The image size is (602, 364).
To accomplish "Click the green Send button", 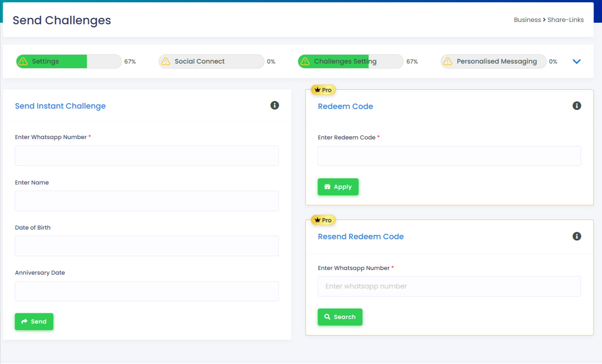I will [34, 322].
